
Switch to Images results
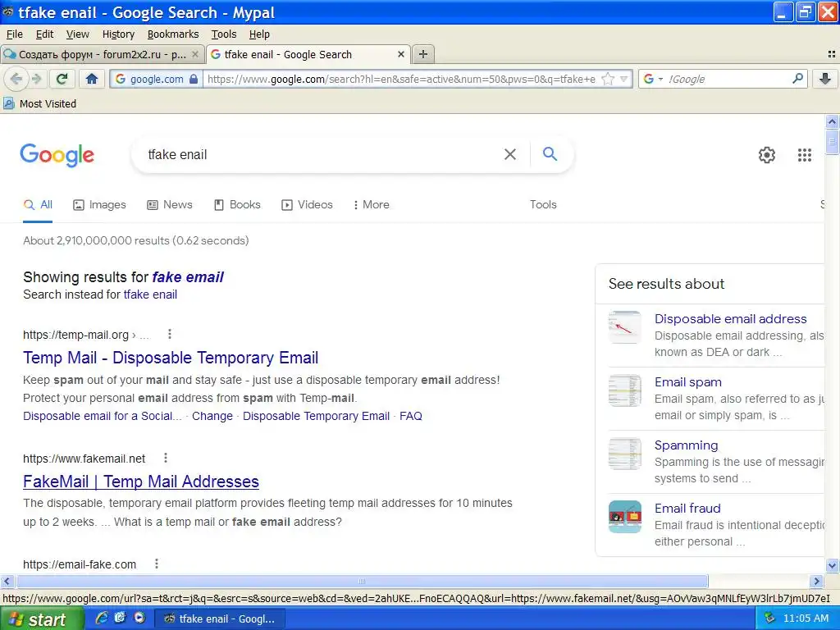99,204
